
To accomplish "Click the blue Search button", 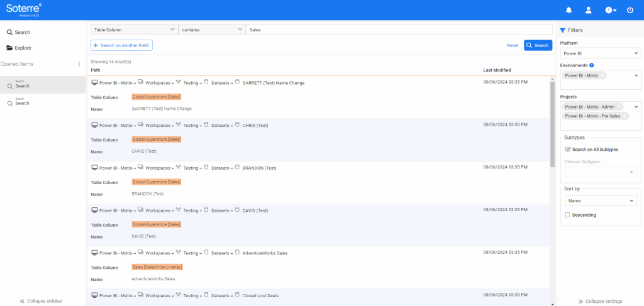I will (538, 45).
